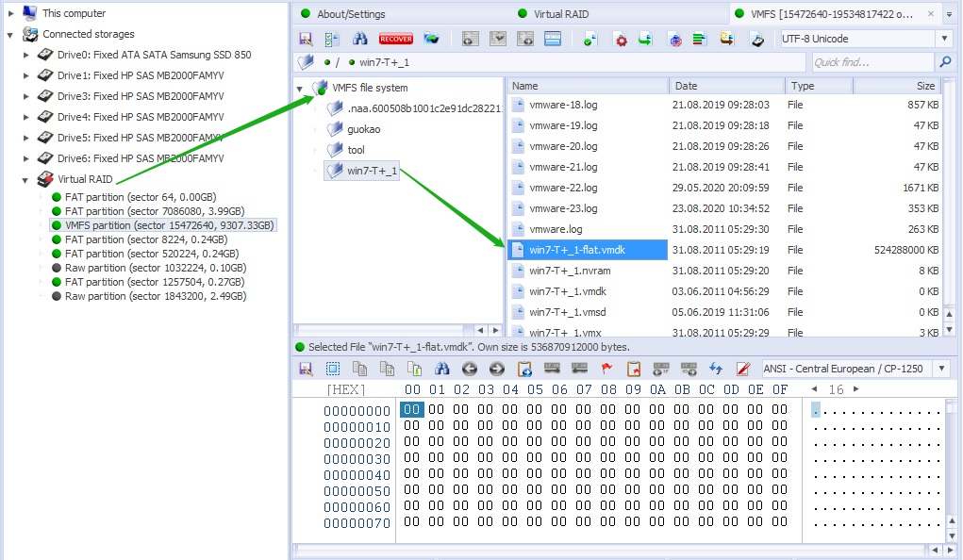Image resolution: width=963 pixels, height=560 pixels.
Task: Collapse the Virtual RAID node
Action: pyautogui.click(x=25, y=180)
